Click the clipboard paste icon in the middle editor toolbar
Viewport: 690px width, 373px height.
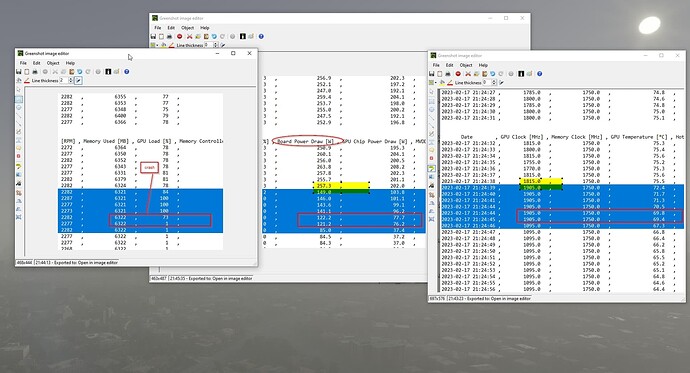pos(206,37)
